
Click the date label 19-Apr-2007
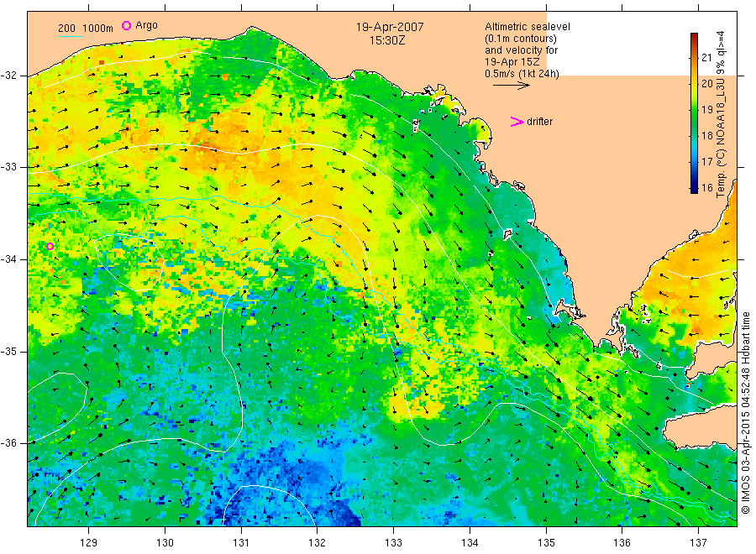(390, 27)
